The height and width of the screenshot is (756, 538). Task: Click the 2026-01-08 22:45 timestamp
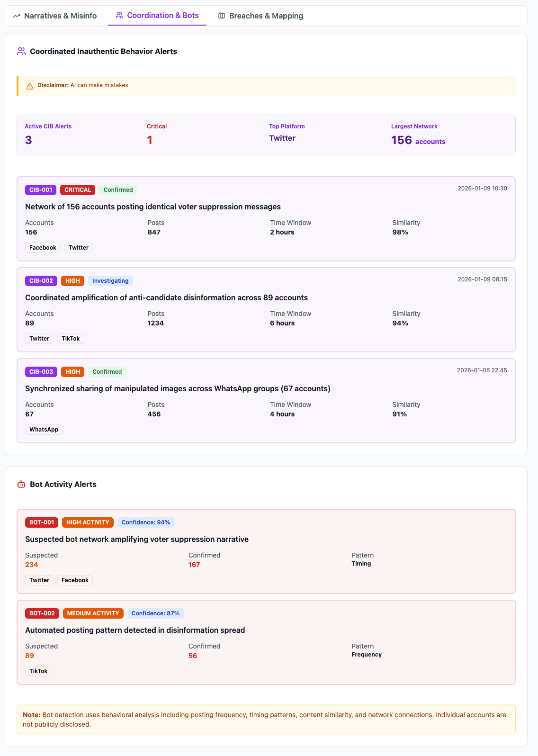coord(482,370)
